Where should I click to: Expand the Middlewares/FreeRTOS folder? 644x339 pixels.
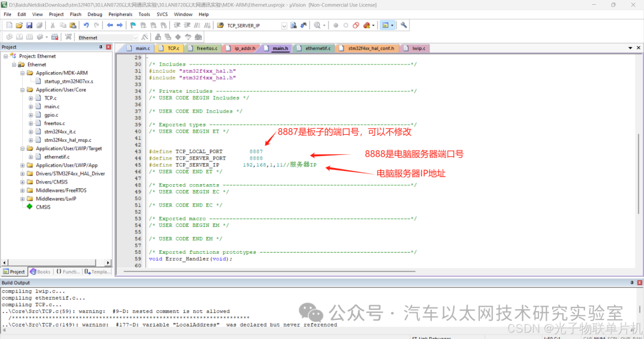click(x=23, y=191)
